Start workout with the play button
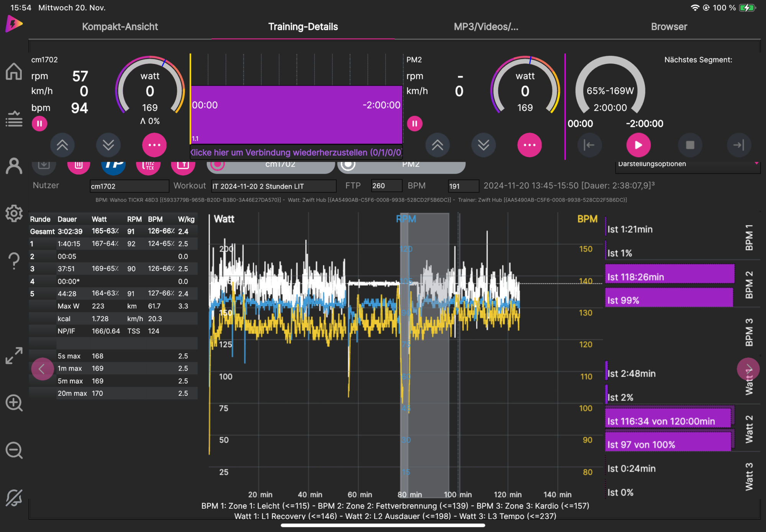The width and height of the screenshot is (766, 532). coord(638,145)
